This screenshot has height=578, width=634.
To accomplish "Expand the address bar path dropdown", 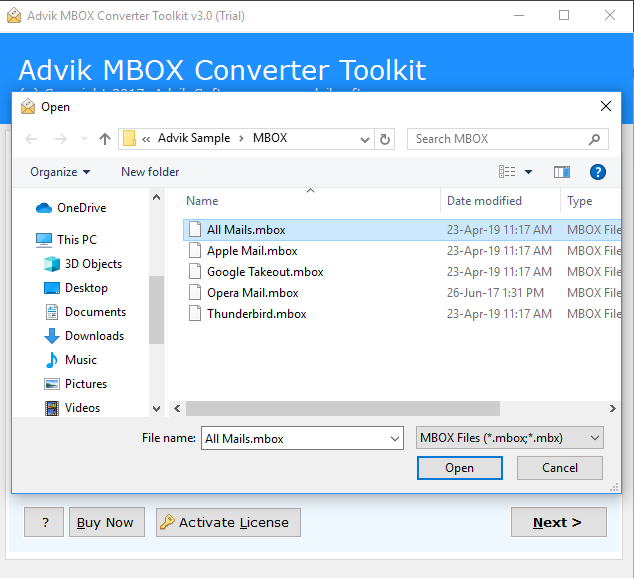I will (364, 139).
